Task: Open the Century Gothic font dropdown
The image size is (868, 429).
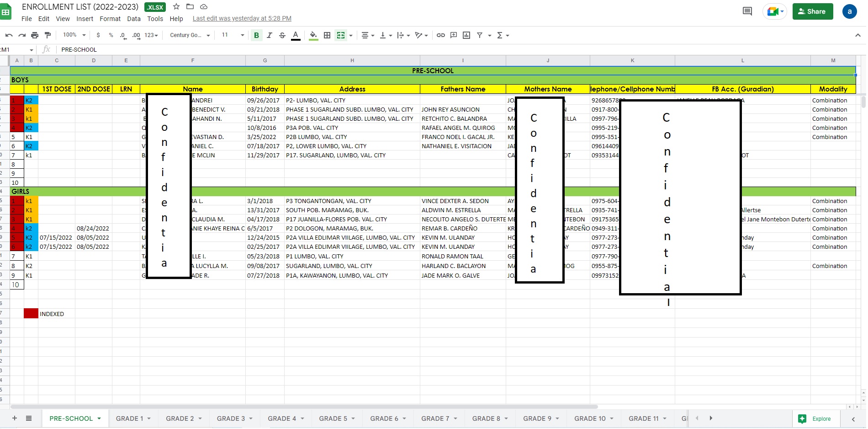Action: pos(190,35)
